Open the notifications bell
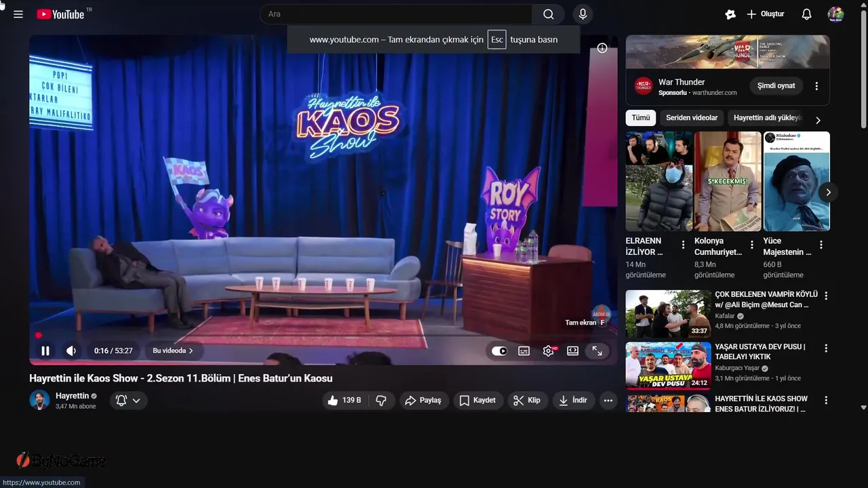Screen dimensions: 868x488 pyautogui.click(x=806, y=14)
